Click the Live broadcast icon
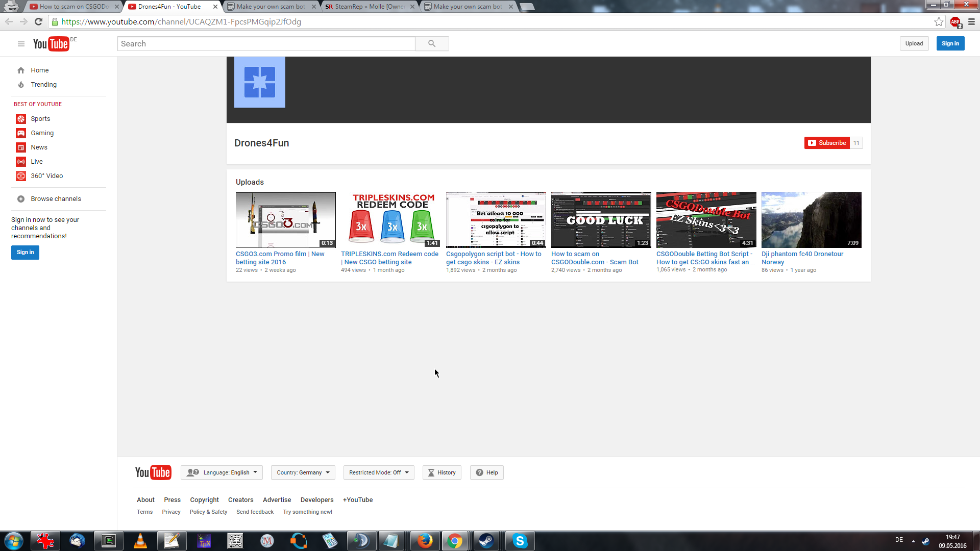980x551 pixels. (x=21, y=162)
